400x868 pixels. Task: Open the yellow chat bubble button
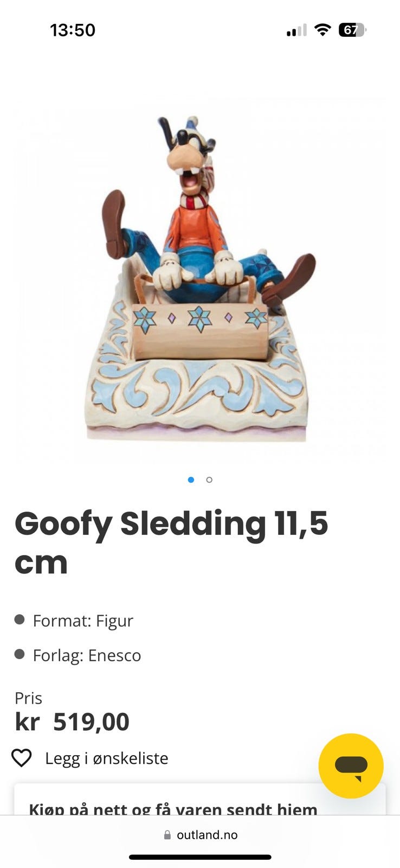[x=351, y=765]
